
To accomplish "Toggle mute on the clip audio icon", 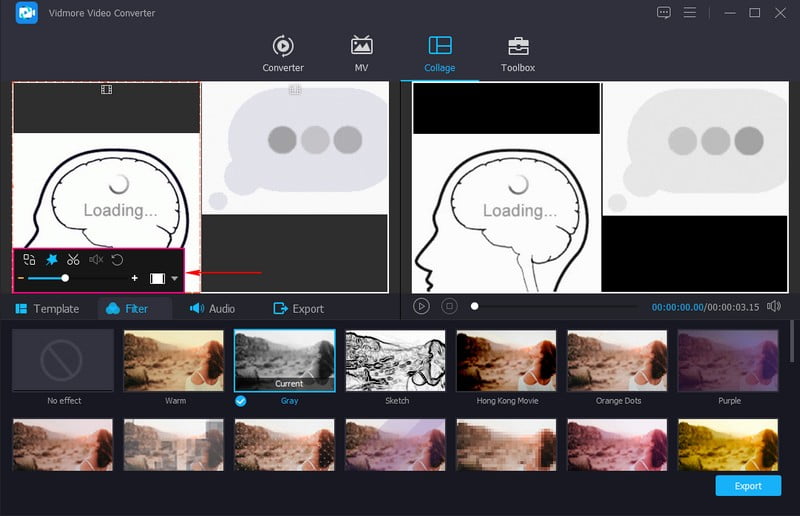I will [96, 260].
